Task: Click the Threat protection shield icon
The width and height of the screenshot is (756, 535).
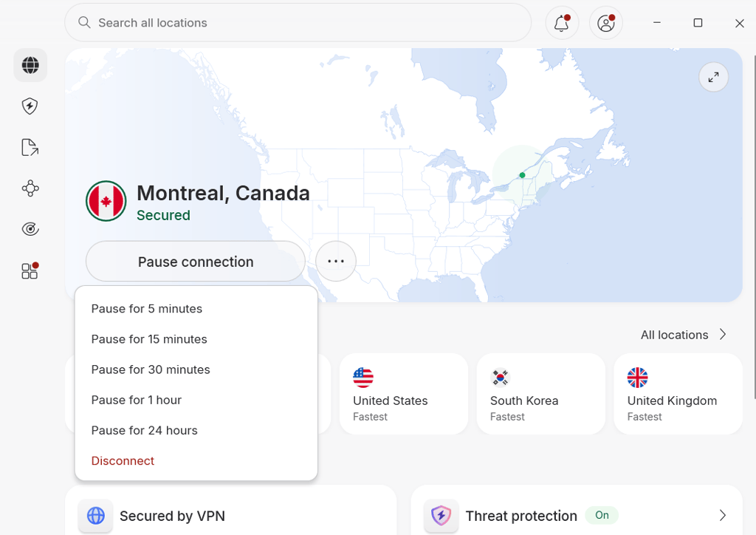Action: pyautogui.click(x=441, y=516)
